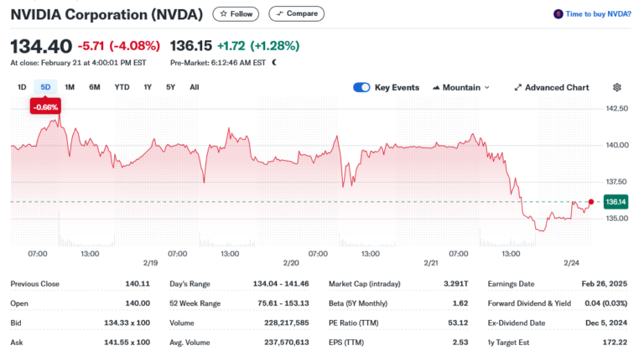Viewport: 644px width, 356px height.
Task: Click the Earnings Date Feb 26, 2025
Action: (605, 283)
